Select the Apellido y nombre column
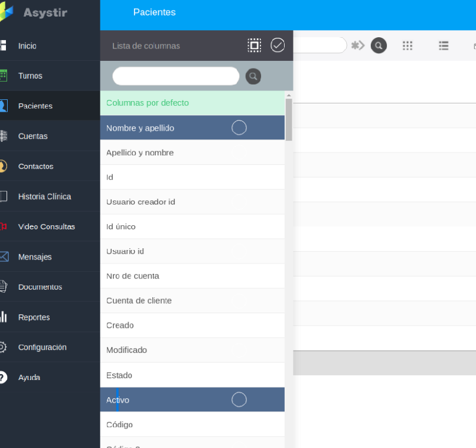The image size is (476, 448). tap(140, 152)
